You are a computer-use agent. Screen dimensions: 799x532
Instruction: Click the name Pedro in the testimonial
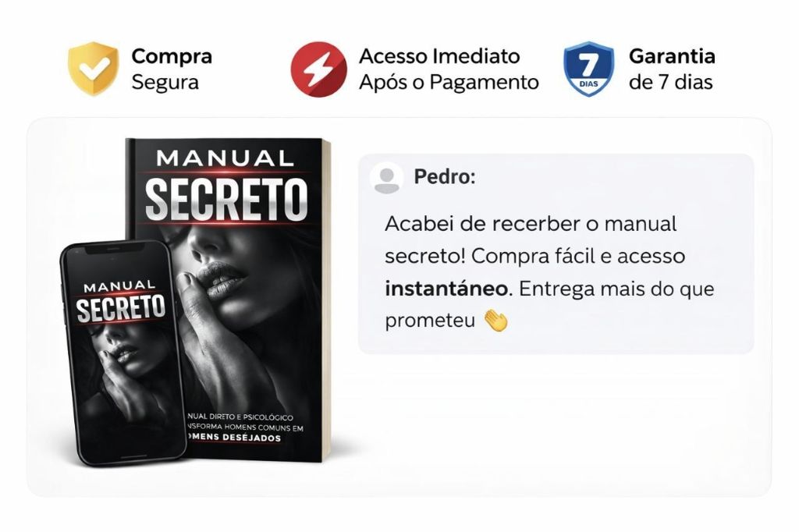(x=444, y=177)
